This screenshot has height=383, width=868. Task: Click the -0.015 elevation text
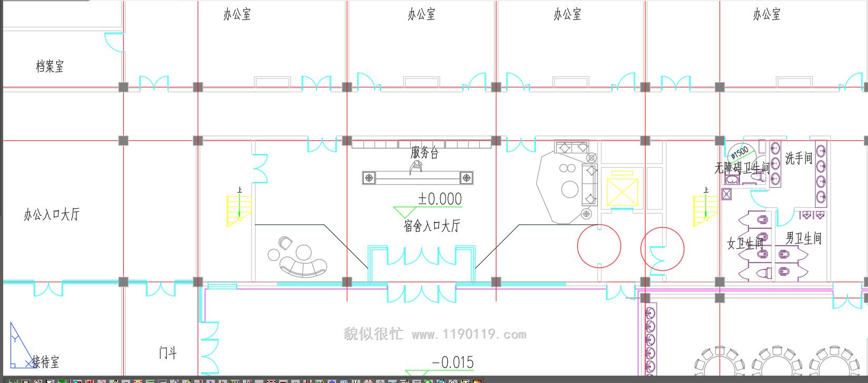452,362
